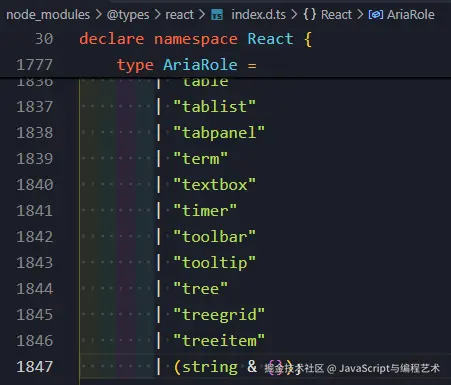This screenshot has width=451, height=385.
Task: Click the type keyword on line 1777
Action: 135,65
